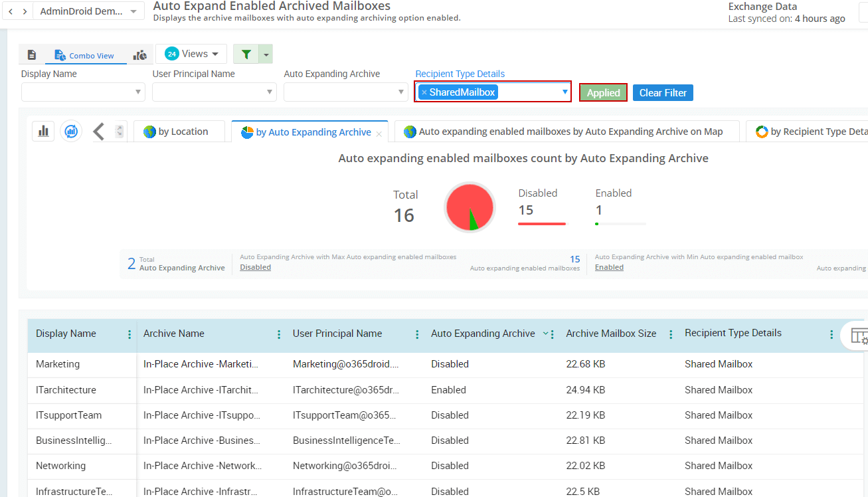
Task: Open the grid-only view via document icon
Action: pyautogui.click(x=31, y=54)
